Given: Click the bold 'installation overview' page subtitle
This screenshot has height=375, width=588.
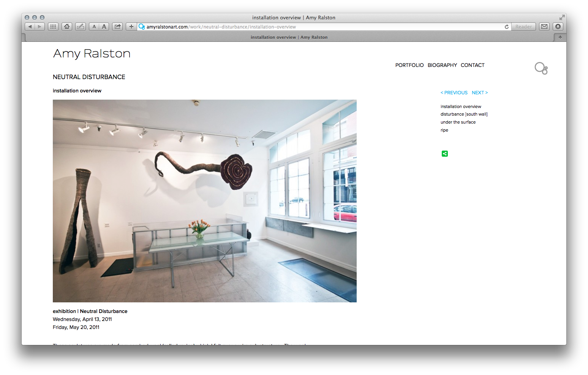Looking at the screenshot, I should (x=77, y=91).
